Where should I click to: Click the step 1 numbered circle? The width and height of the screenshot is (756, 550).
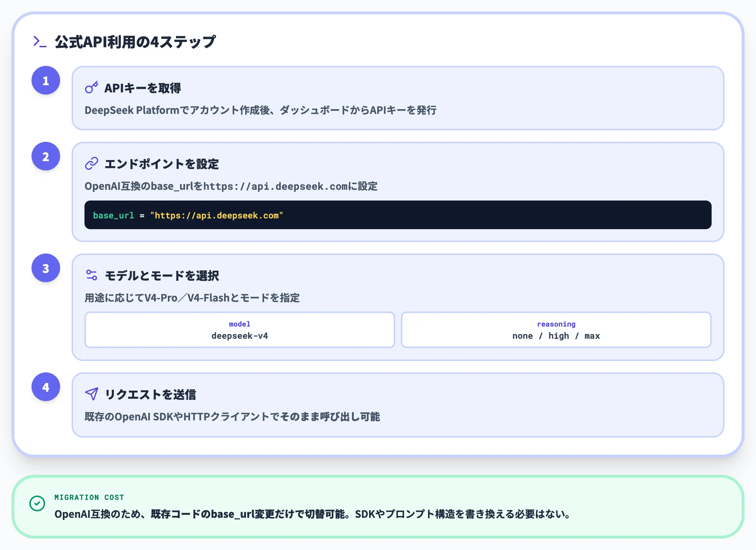45,80
